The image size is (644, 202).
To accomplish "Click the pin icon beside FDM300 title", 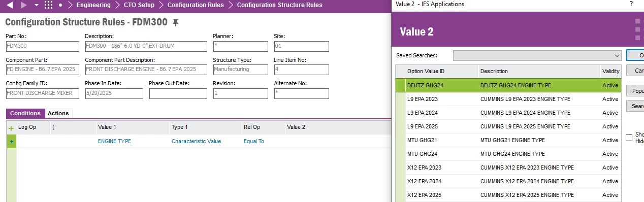I will pos(176,23).
